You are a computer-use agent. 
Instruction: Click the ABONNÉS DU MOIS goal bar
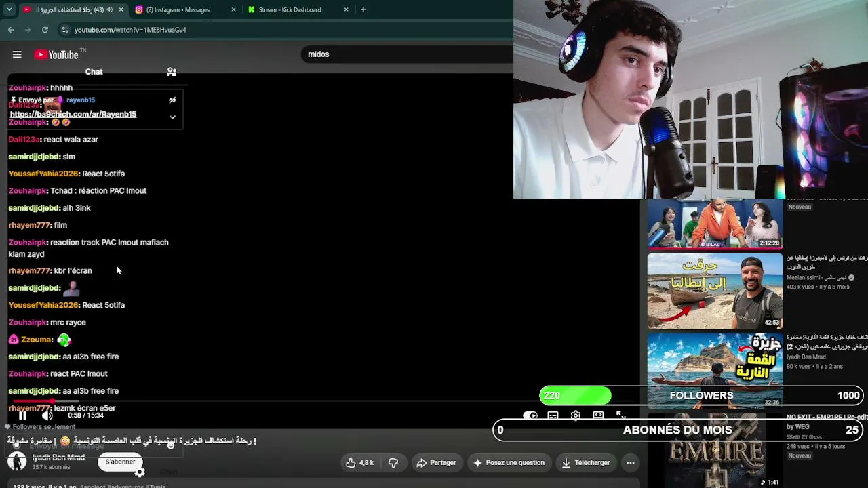tap(677, 430)
